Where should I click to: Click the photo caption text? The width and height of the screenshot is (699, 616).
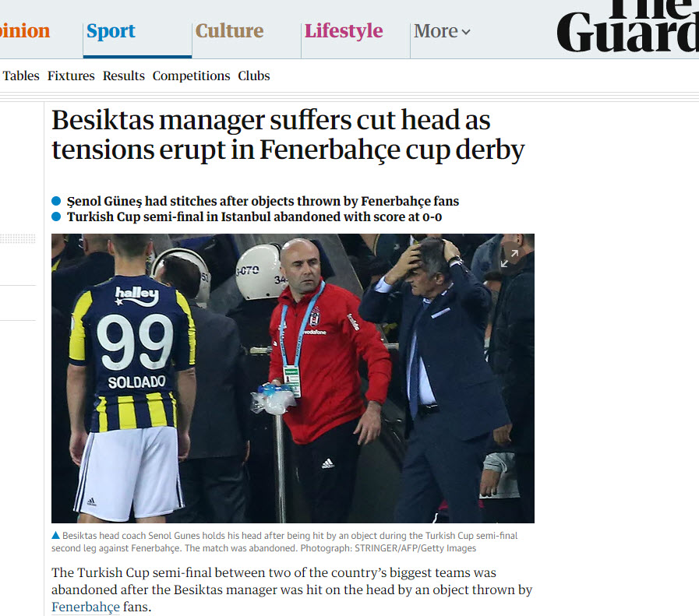tap(284, 541)
